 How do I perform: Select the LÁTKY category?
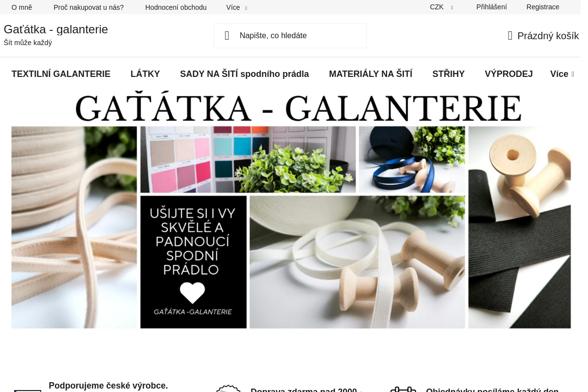(x=145, y=74)
